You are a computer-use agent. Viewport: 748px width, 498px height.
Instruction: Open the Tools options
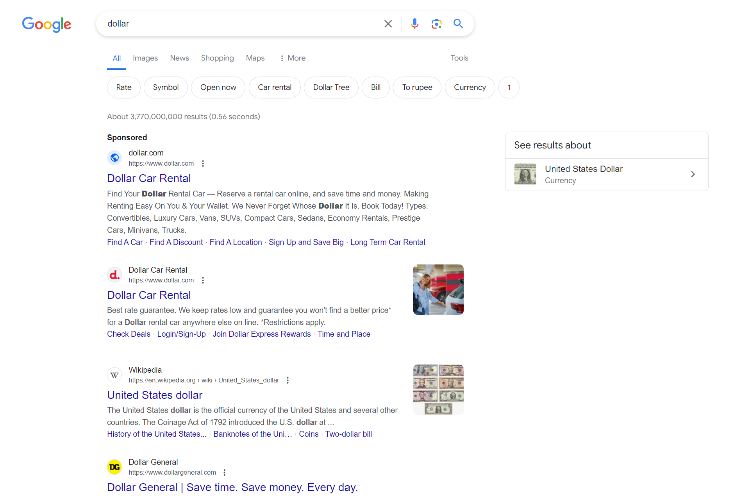tap(459, 58)
